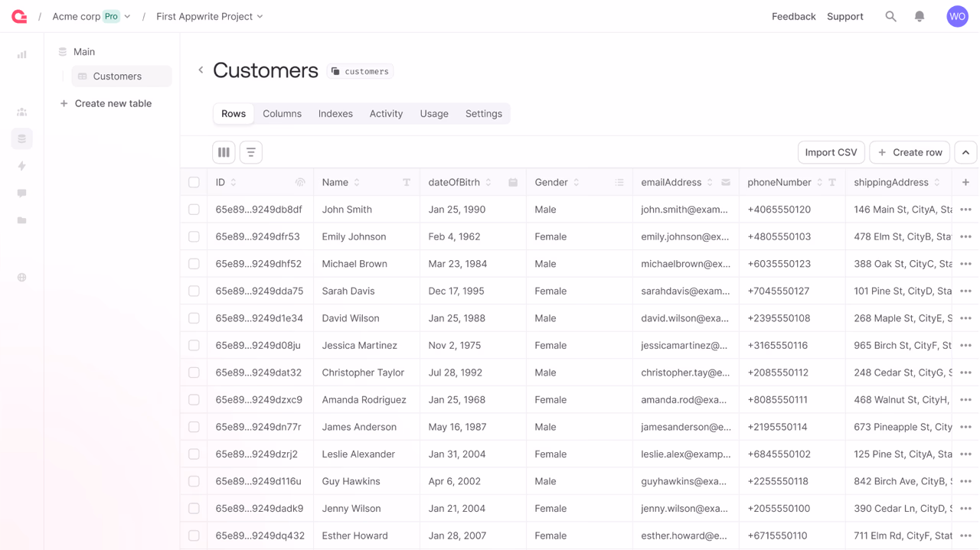Viewport: 980px width, 550px height.
Task: Switch to the Usage tab
Action: coord(434,114)
